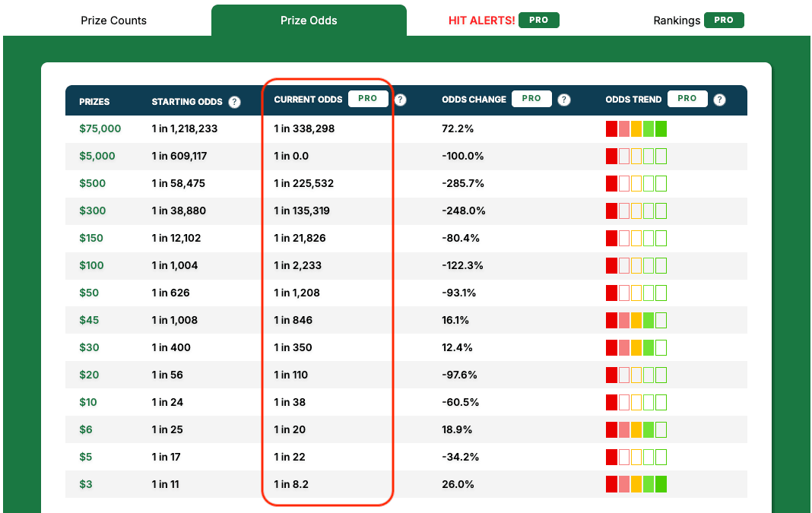Screen dimensions: 812x513
Task: Click PRO badge next to Hit Alerts
Action: coord(538,21)
